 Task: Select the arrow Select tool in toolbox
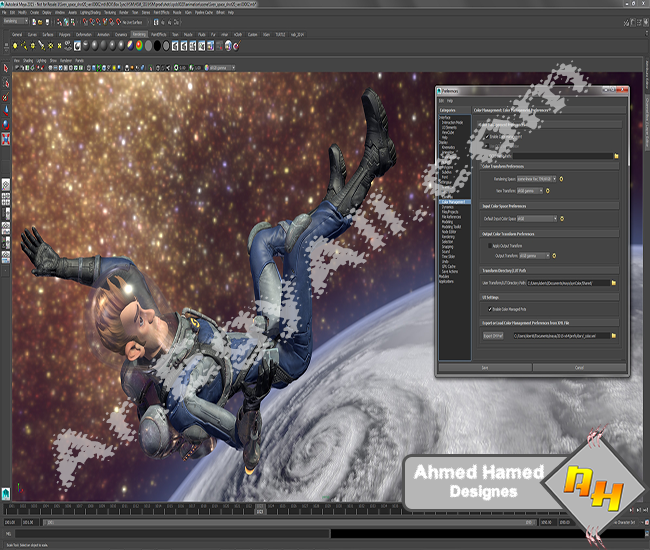click(6, 68)
